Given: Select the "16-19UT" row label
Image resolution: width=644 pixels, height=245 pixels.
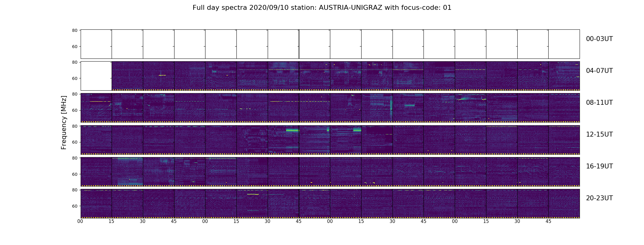Looking at the screenshot, I should 599,166.
